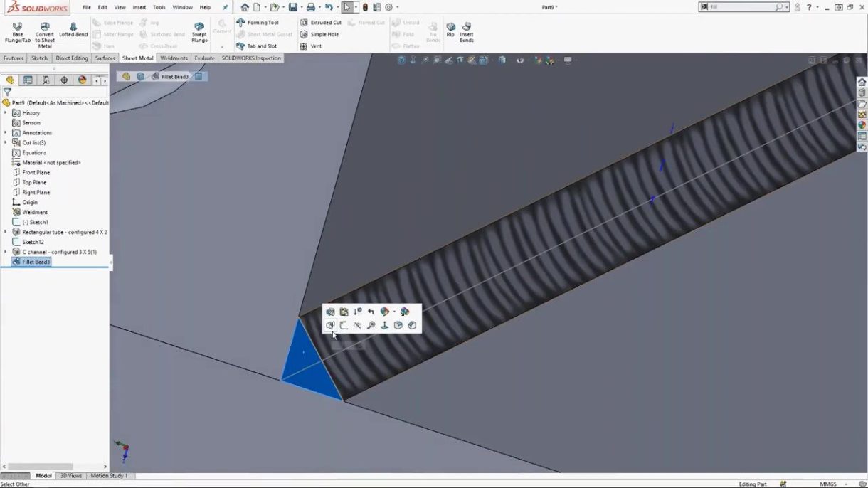The height and width of the screenshot is (488, 868).
Task: Open the Print dropdown arrow
Action: [x=319, y=7]
